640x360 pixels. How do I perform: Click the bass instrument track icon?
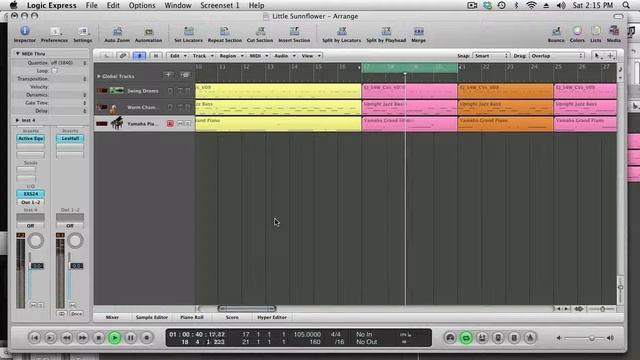[x=113, y=107]
